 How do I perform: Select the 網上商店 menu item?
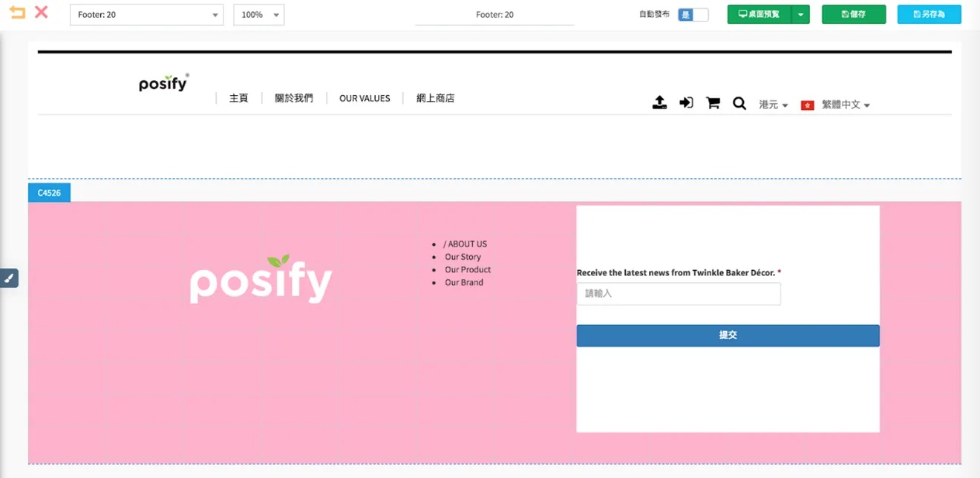[x=435, y=98]
